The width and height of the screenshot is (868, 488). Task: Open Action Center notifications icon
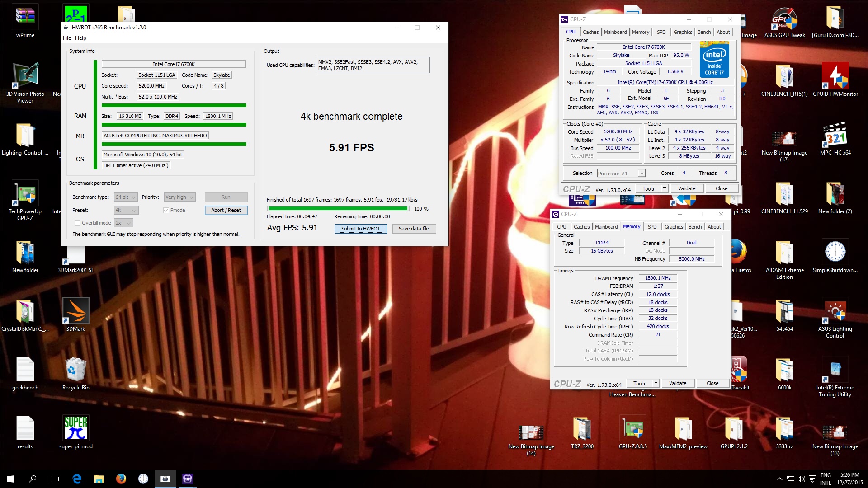(812, 479)
